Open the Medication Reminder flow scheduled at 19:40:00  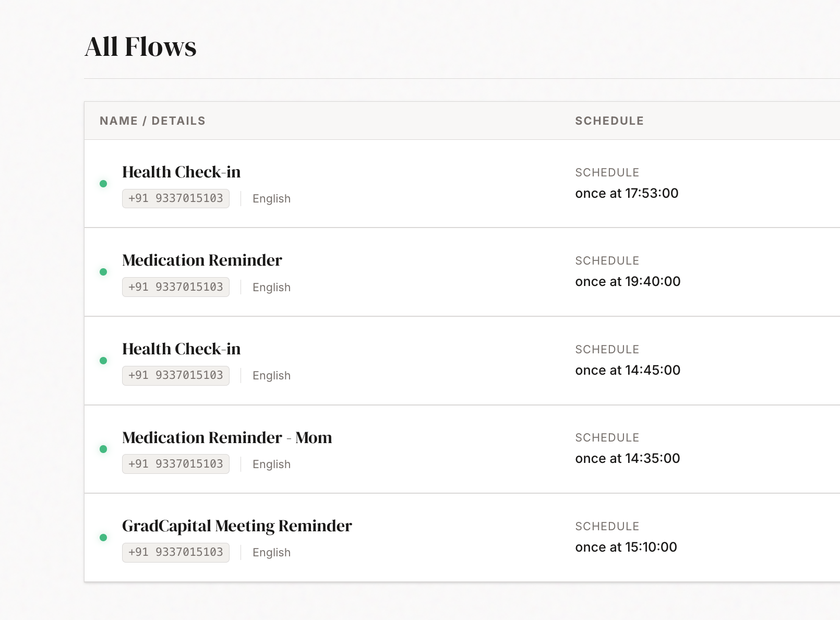point(202,260)
